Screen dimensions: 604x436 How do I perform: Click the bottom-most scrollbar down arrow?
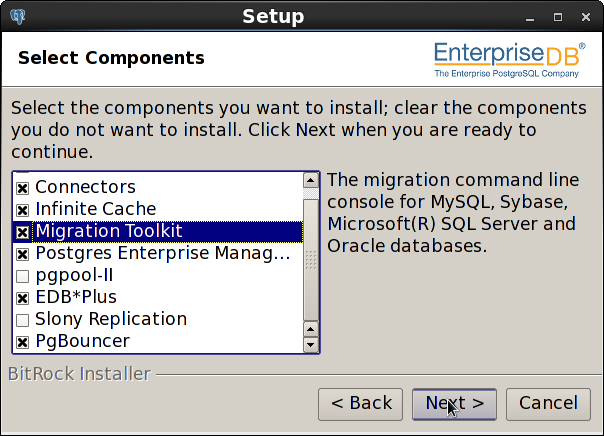coord(311,345)
